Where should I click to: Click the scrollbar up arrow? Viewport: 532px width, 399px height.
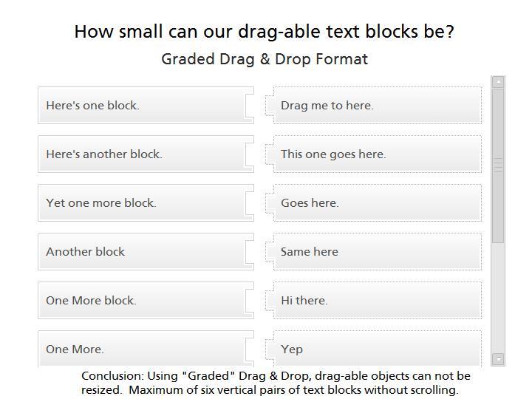pyautogui.click(x=498, y=82)
